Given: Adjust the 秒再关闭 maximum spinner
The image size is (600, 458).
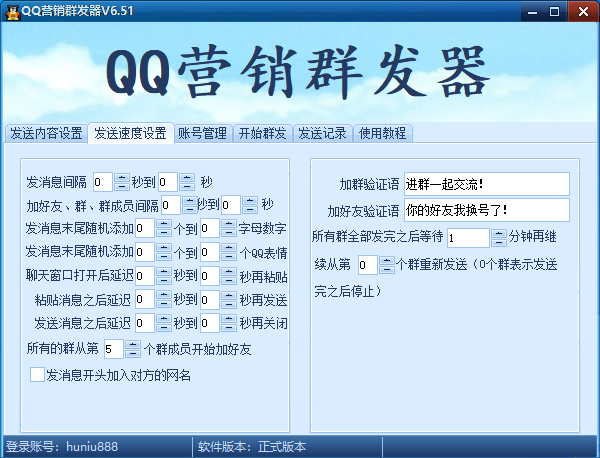Looking at the screenshot, I should 229,323.
